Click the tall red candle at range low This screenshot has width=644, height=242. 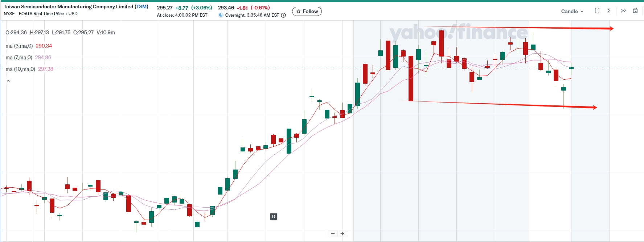[x=411, y=78]
